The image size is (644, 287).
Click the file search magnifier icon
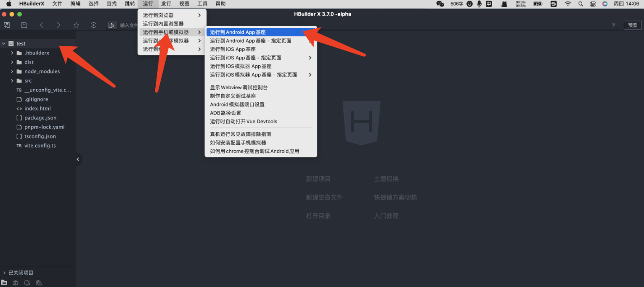tap(111, 25)
